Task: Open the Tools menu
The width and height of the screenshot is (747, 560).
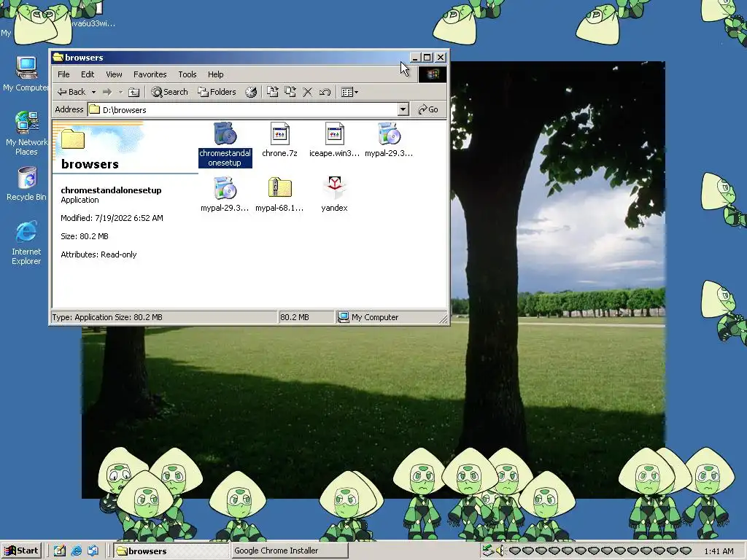Action: click(187, 74)
